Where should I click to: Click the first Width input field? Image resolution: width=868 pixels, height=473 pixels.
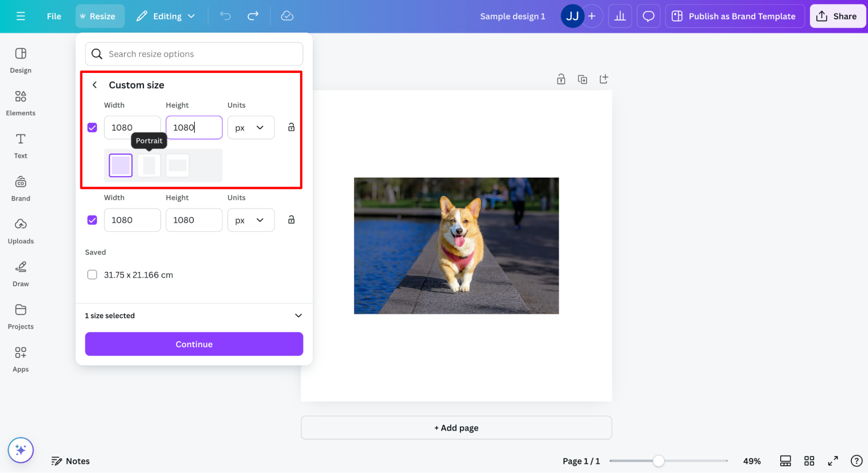point(132,128)
